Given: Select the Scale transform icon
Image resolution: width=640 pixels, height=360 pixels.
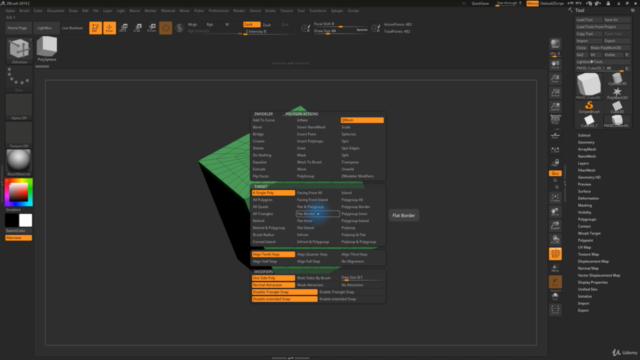Looking at the screenshot, I should pyautogui.click(x=137, y=28).
